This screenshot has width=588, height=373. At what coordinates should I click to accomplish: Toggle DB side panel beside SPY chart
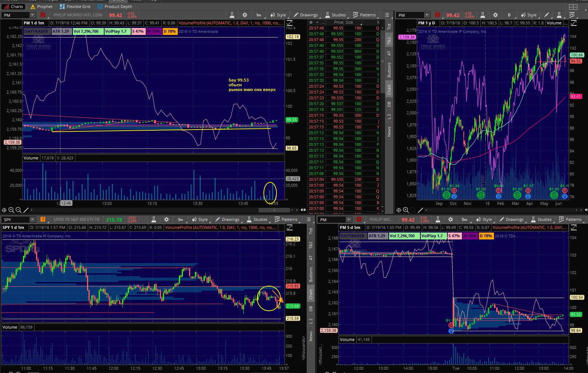coord(311,309)
